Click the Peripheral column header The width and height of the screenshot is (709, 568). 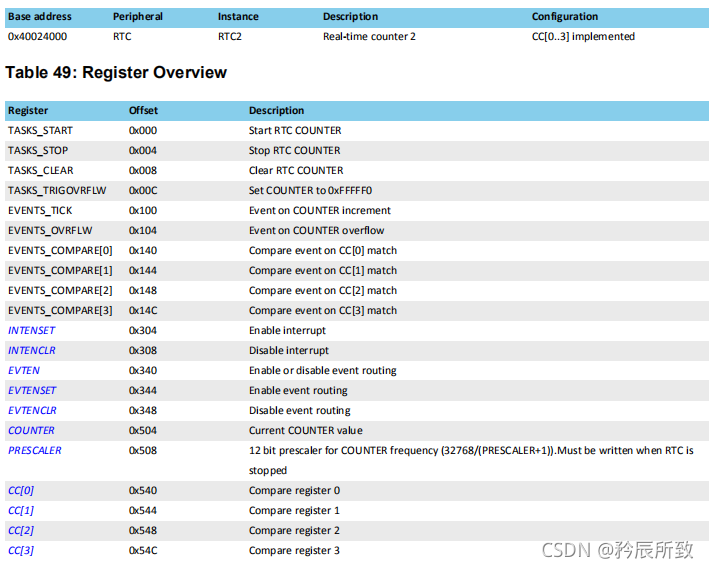pos(138,17)
